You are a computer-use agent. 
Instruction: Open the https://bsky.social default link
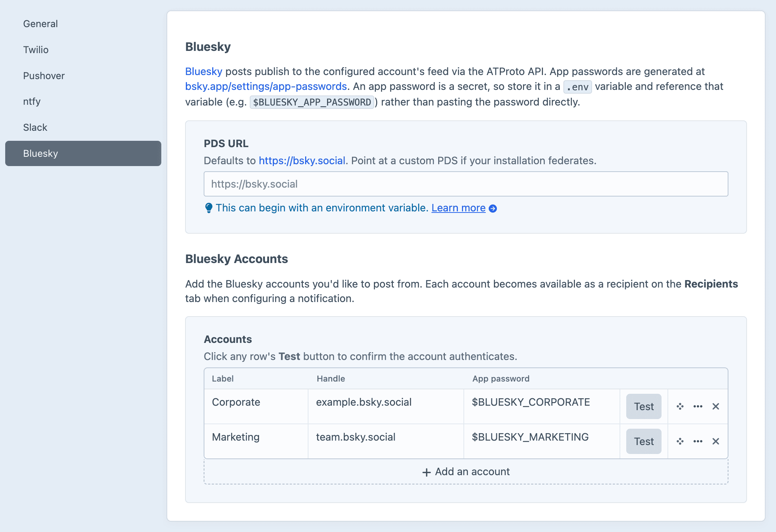pyautogui.click(x=302, y=160)
